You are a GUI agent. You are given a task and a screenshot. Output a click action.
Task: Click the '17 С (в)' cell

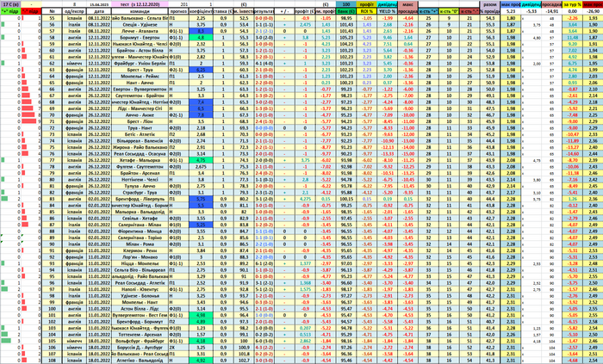point(10,4)
